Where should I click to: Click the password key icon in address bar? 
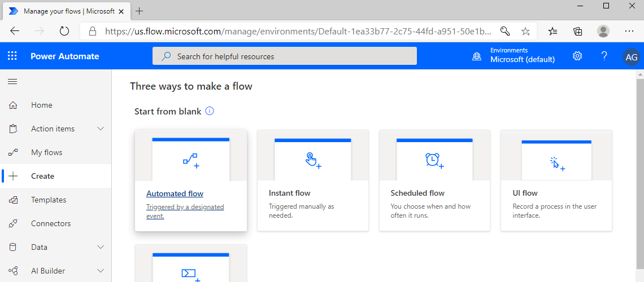point(505,31)
